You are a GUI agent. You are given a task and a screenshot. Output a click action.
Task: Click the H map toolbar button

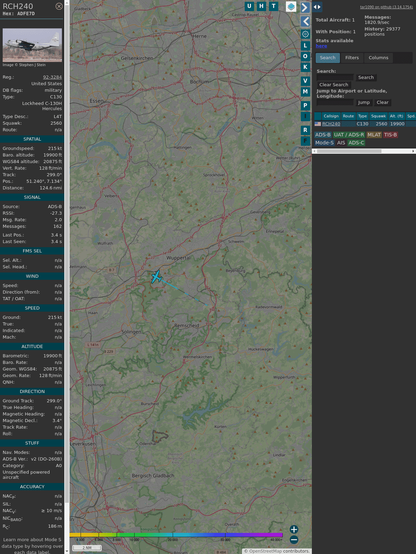coord(262,6)
